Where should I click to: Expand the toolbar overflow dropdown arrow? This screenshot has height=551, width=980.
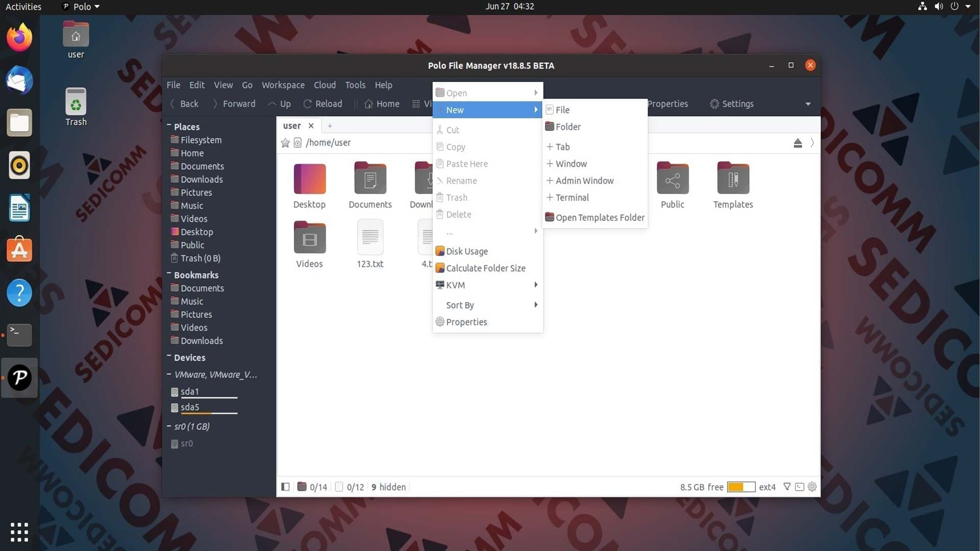coord(808,104)
